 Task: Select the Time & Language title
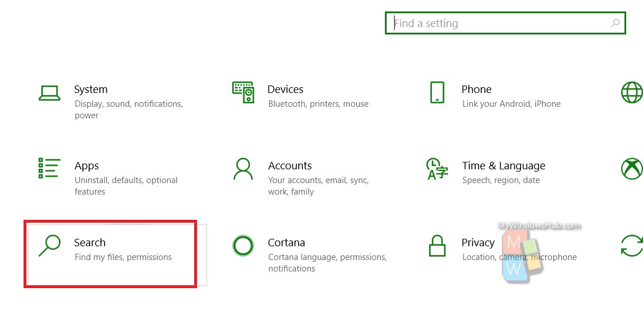point(503,166)
